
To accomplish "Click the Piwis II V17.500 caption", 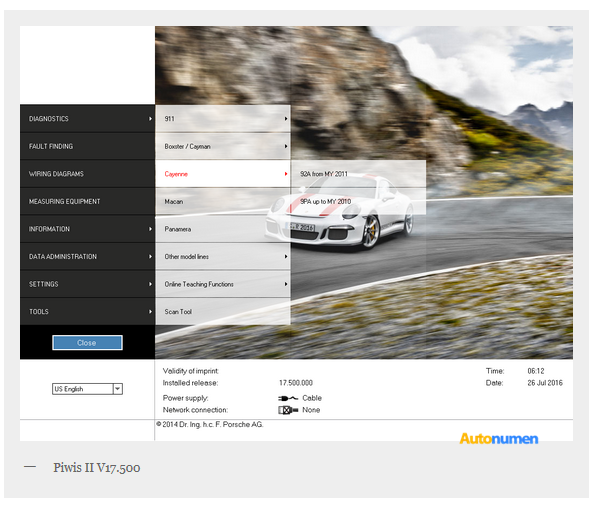I will 97,468.
